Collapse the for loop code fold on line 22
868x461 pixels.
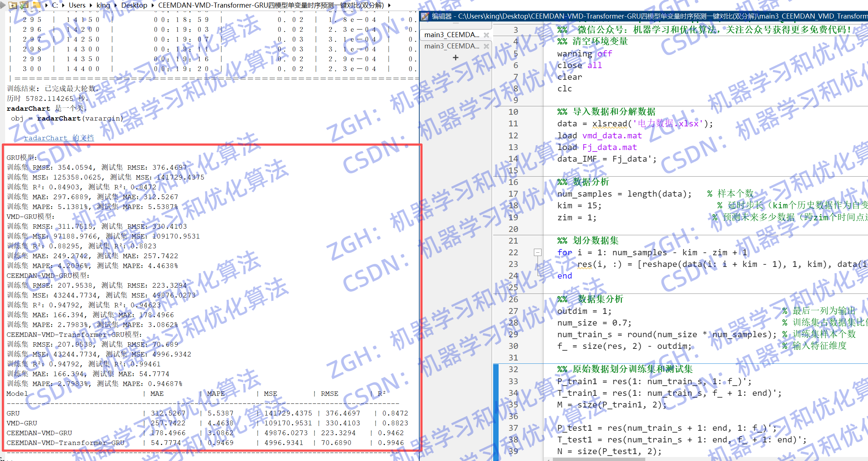[538, 252]
